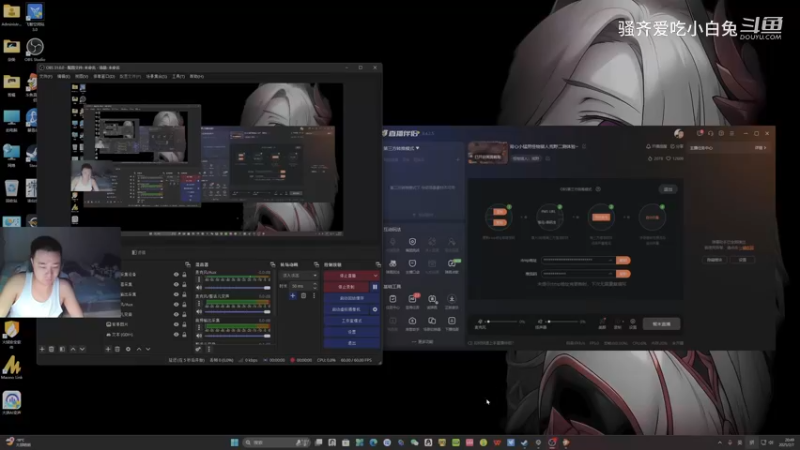The width and height of the screenshot is (800, 450).
Task: Move scene up in OBS scenes toolbar
Action: (x=73, y=349)
